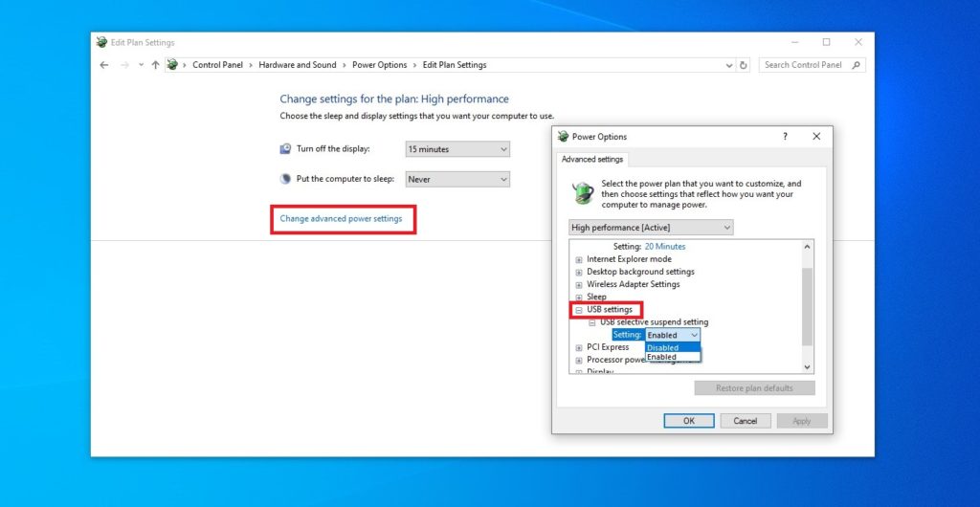
Task: Open Power Options help question mark
Action: coord(785,136)
